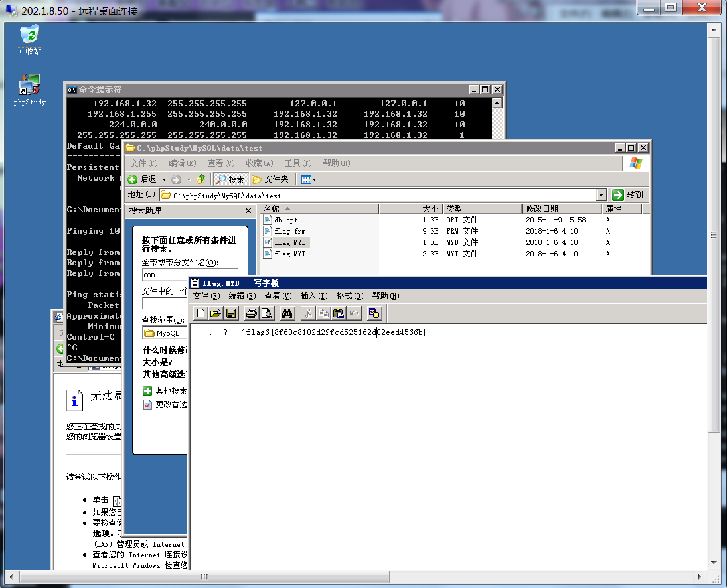Click the Find binoculars icon in WordPad

pyautogui.click(x=287, y=314)
